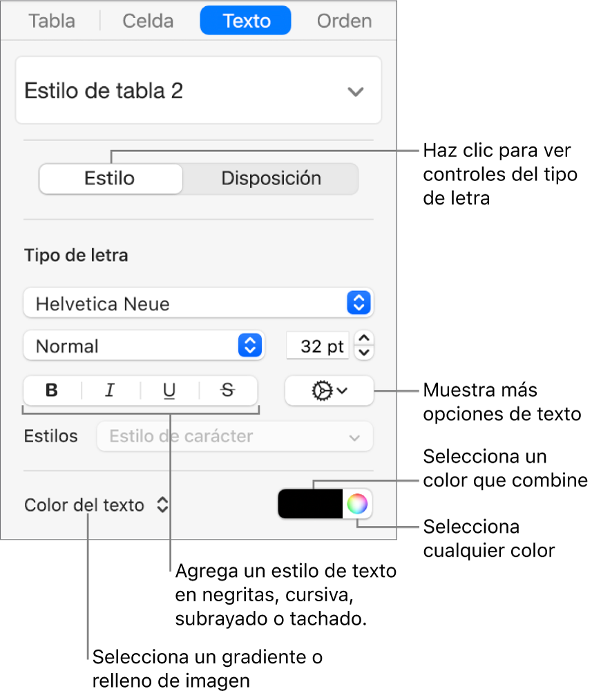Switch to the Estilo segment
The width and height of the screenshot is (592, 700).
tap(111, 178)
